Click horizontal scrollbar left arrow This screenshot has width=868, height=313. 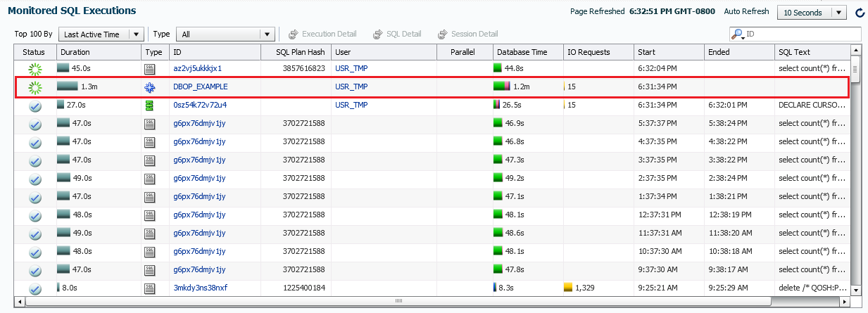coord(20,301)
